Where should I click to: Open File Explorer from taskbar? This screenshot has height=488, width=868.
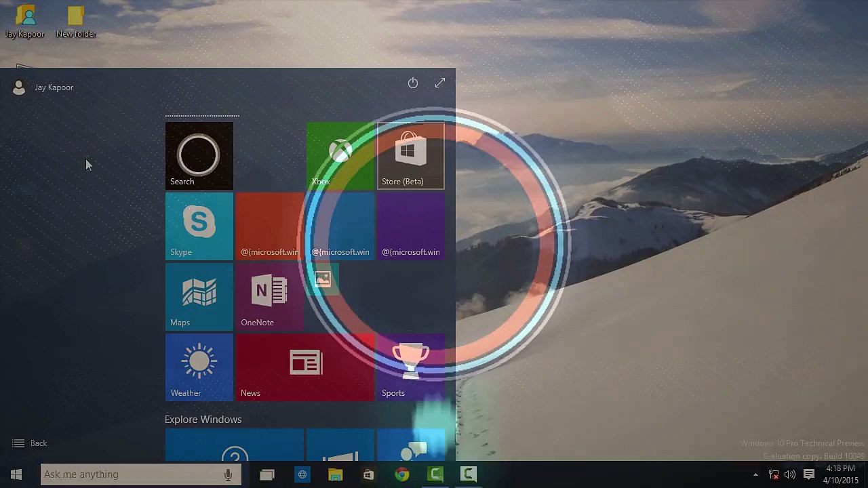point(336,474)
